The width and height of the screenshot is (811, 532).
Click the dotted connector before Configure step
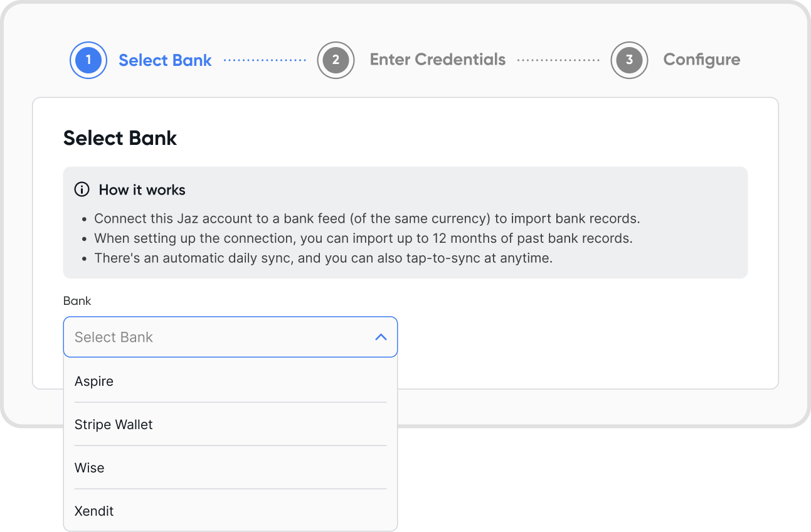[558, 60]
